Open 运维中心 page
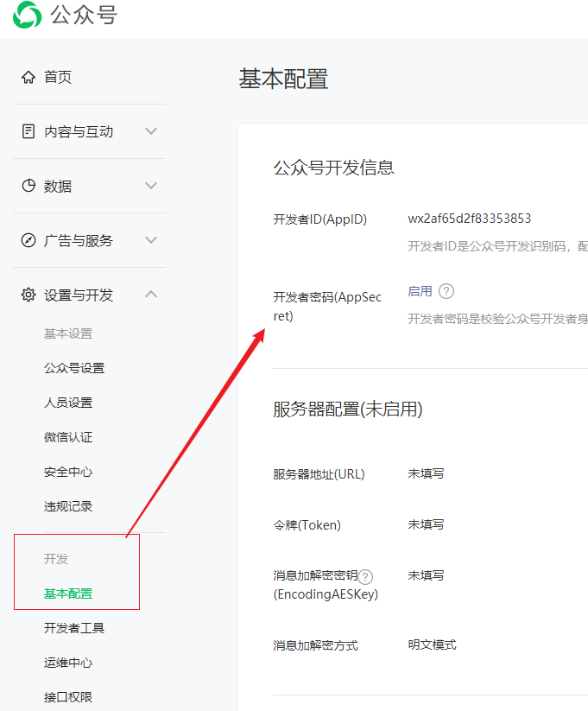 (x=68, y=663)
